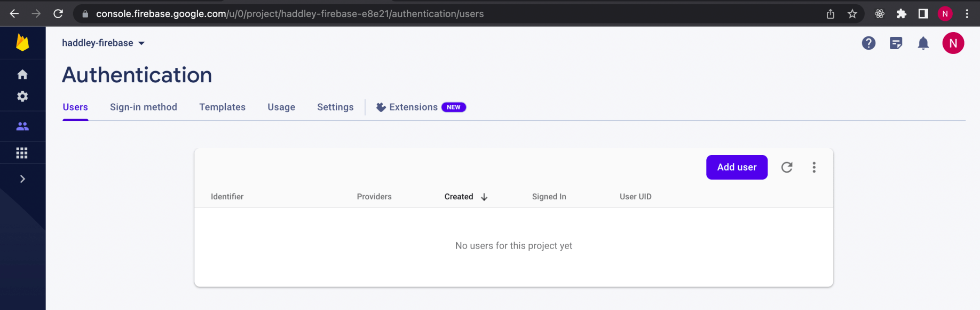Open the help question mark icon
The width and height of the screenshot is (980, 310).
click(x=868, y=43)
